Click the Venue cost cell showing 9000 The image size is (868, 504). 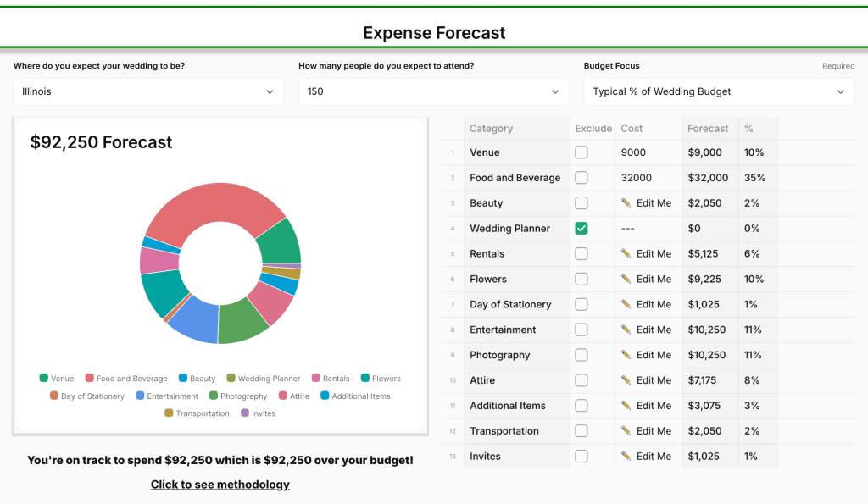(x=648, y=152)
